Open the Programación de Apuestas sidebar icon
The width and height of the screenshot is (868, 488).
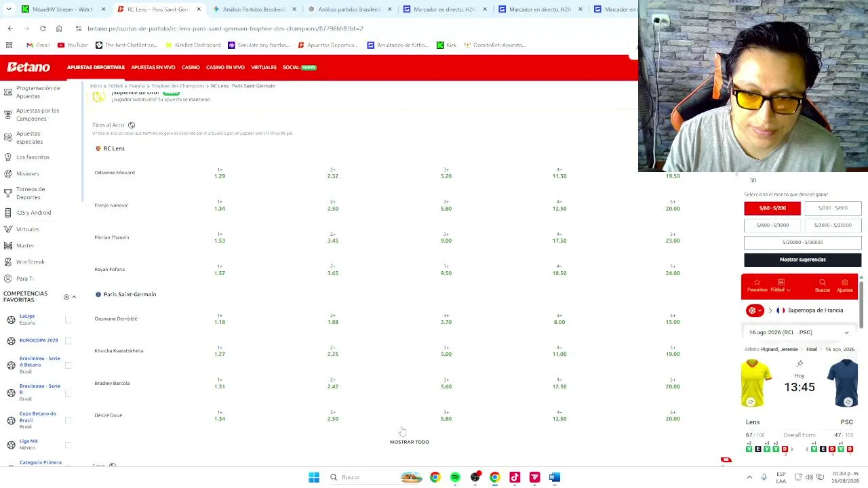point(8,91)
